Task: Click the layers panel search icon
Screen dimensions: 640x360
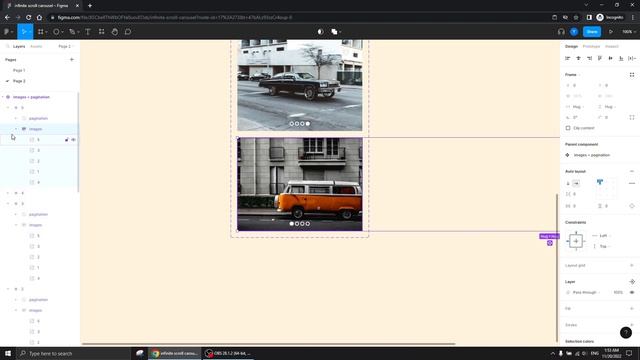Action: pos(8,47)
